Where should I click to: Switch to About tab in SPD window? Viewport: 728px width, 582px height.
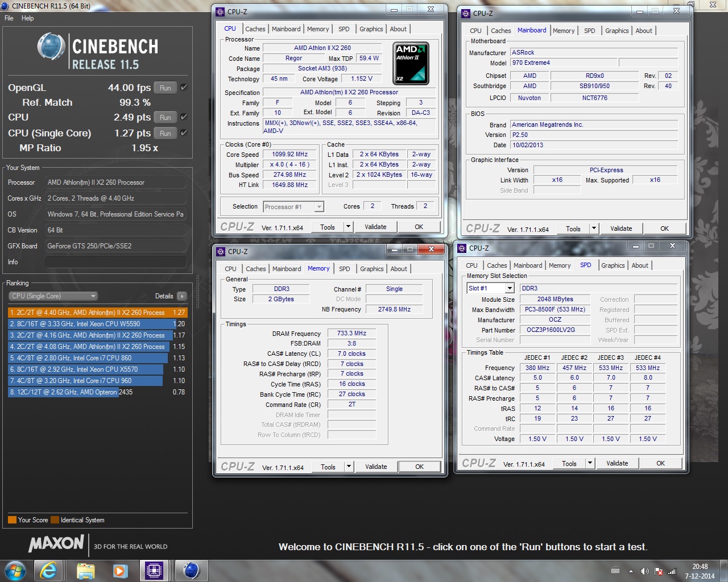640,265
